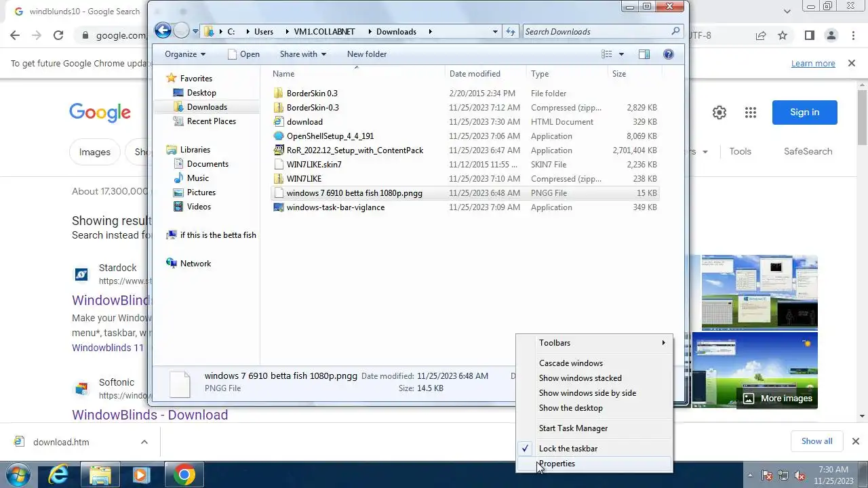Choose Cascade windows from context menu
The image size is (868, 488).
[x=595, y=363]
